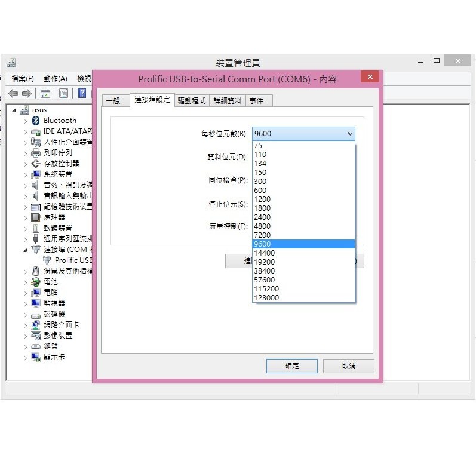Open the 每秒位元數 baud rate dropdown arrow
Viewport: 476px width, 476px height.
pos(349,134)
